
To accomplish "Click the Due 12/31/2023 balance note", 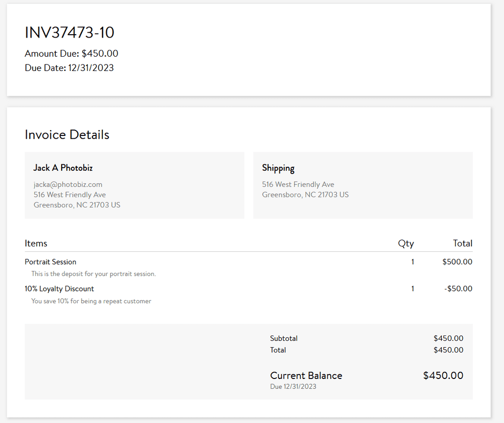I will pos(293,386).
